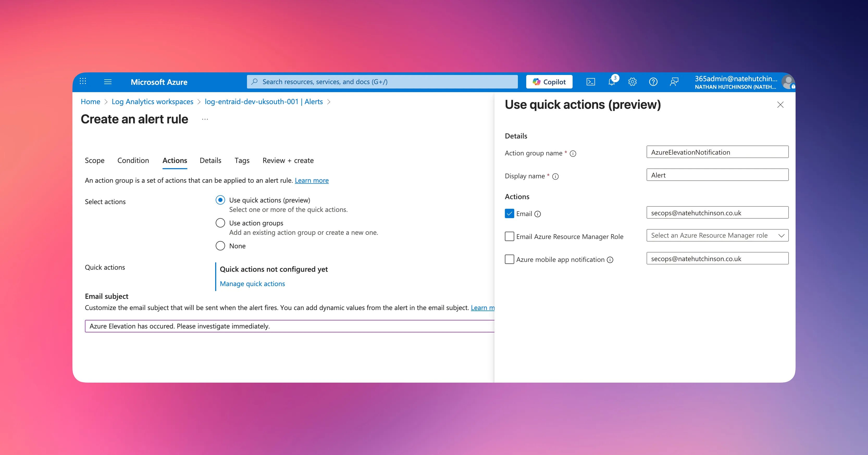The image size is (868, 455).
Task: Close the Use quick actions panel
Action: [x=780, y=105]
